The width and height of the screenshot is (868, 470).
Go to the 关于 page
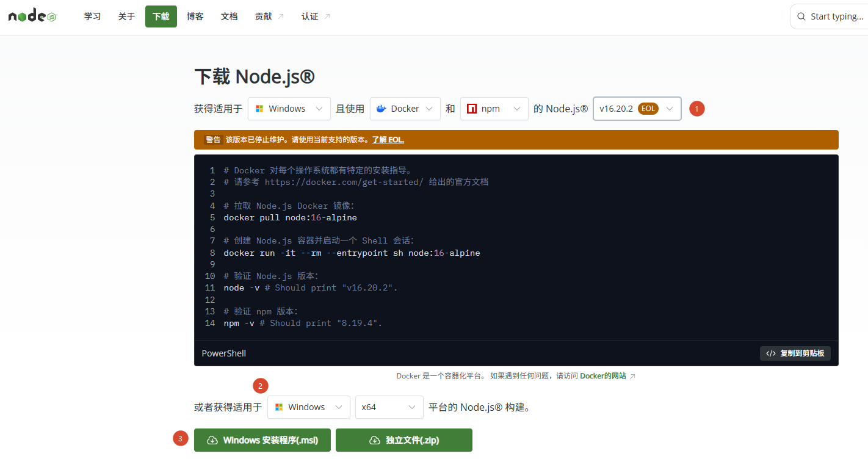pyautogui.click(x=126, y=16)
